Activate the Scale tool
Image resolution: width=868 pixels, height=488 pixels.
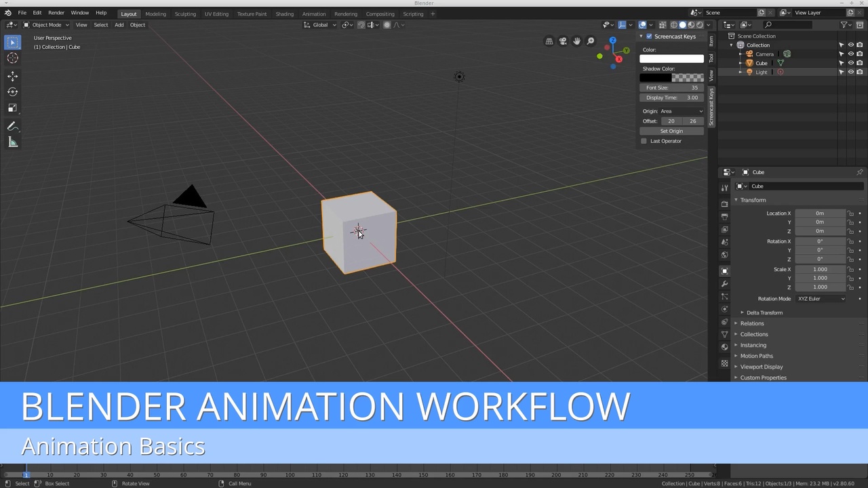coord(12,108)
